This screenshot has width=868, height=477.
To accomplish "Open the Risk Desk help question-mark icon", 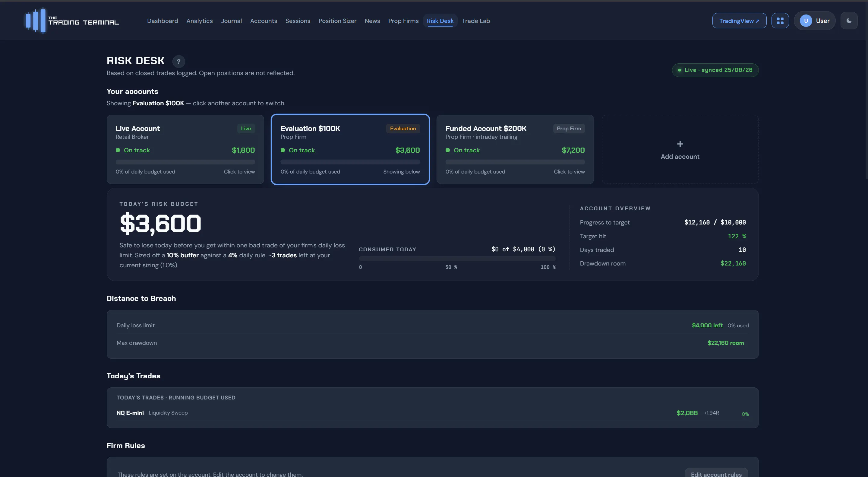I will pos(178,61).
